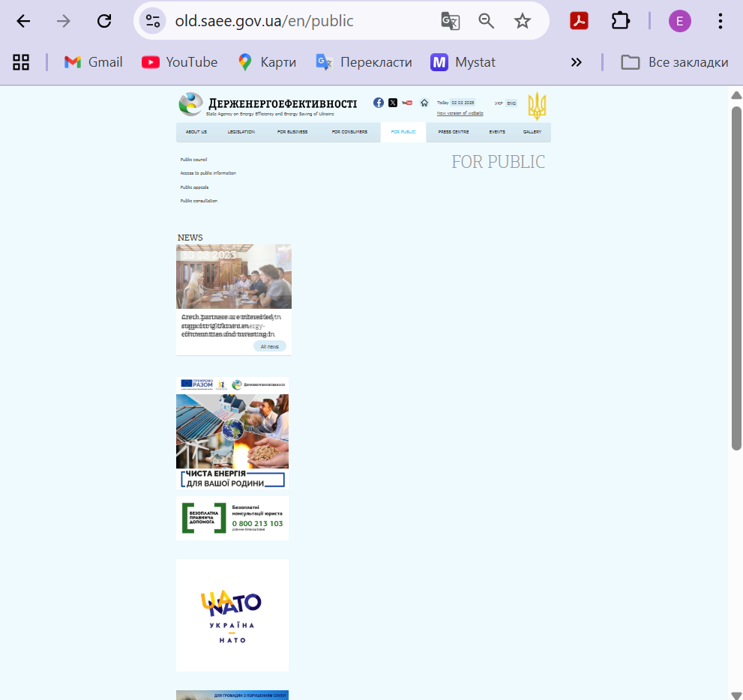Open the Чиста енергія для вашої родини banner
The height and width of the screenshot is (700, 743).
[x=232, y=433]
